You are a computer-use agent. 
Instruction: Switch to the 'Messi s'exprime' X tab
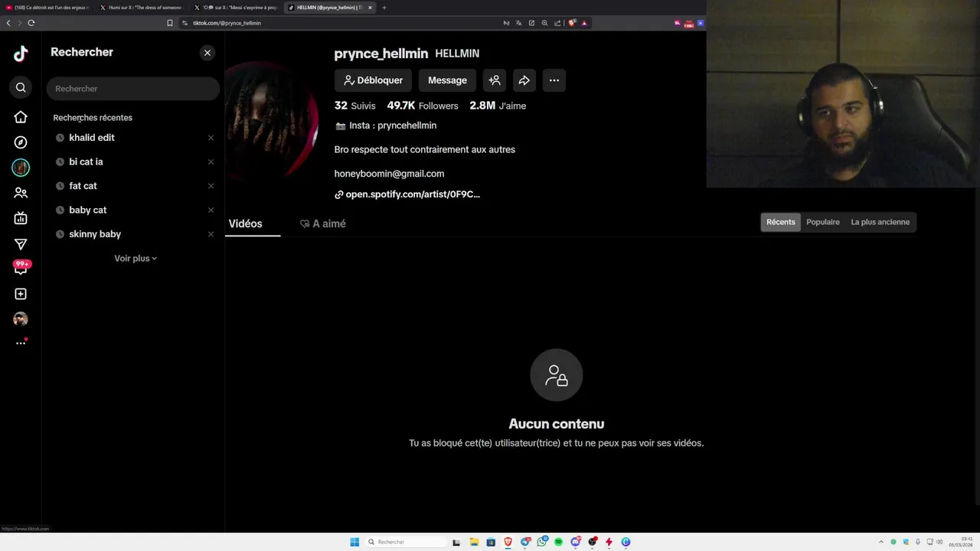[237, 8]
